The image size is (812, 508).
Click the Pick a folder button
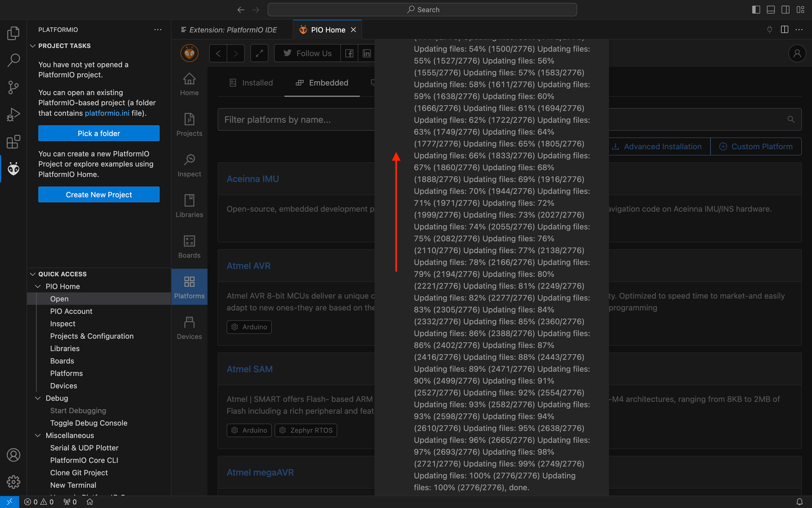click(99, 133)
